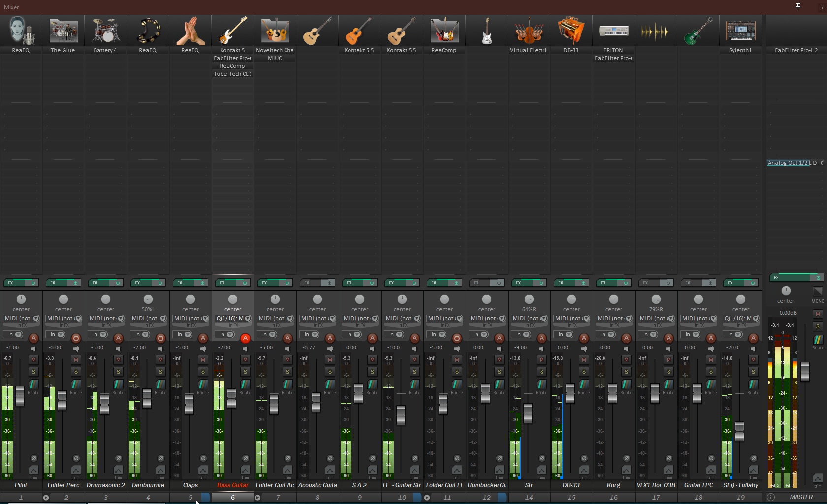
Task: Click the pin icon in the Mixer title bar
Action: click(x=798, y=6)
